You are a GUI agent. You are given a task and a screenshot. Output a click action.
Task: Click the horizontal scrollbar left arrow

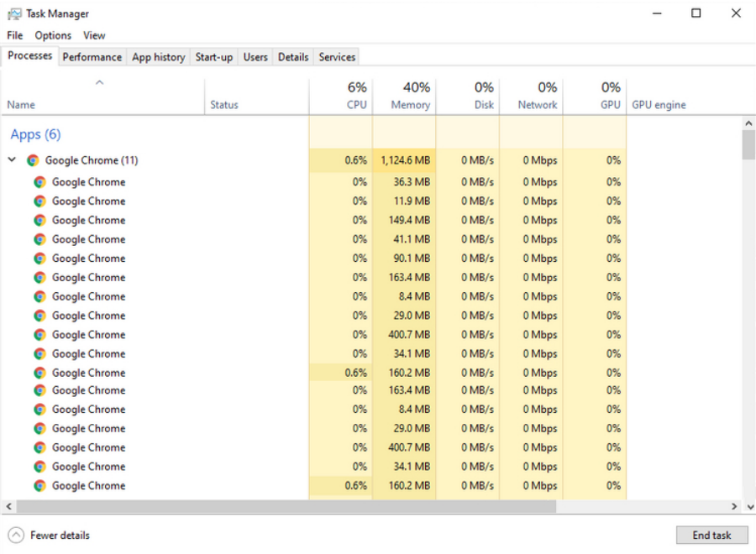(x=8, y=506)
